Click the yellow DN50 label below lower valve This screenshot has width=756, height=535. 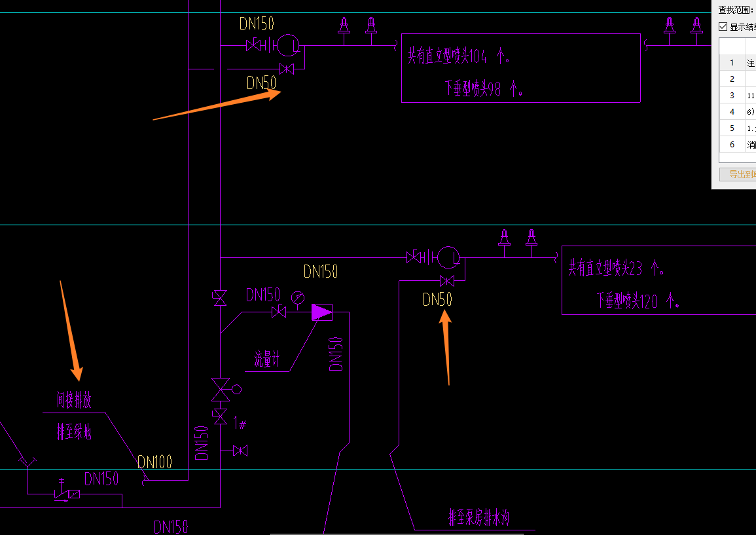437,299
